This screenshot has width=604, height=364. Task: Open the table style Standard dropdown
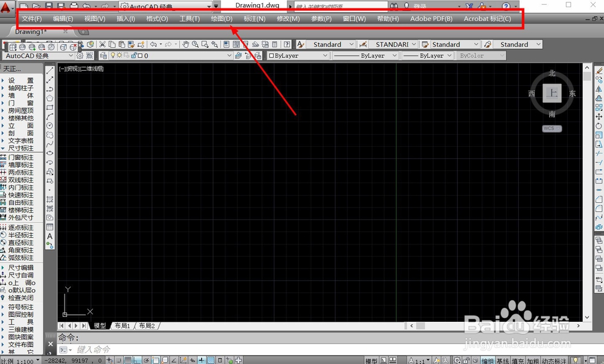point(476,45)
